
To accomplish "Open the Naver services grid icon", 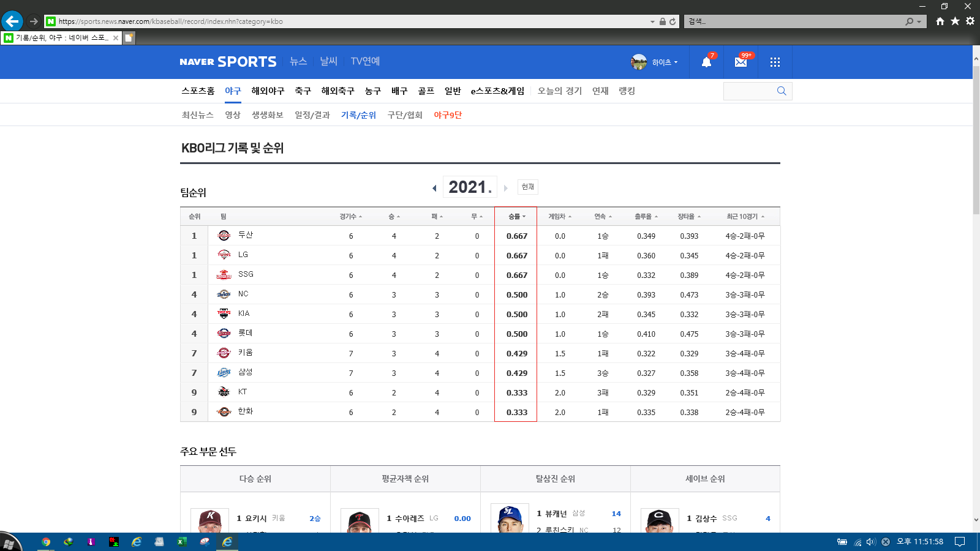I will [x=775, y=62].
